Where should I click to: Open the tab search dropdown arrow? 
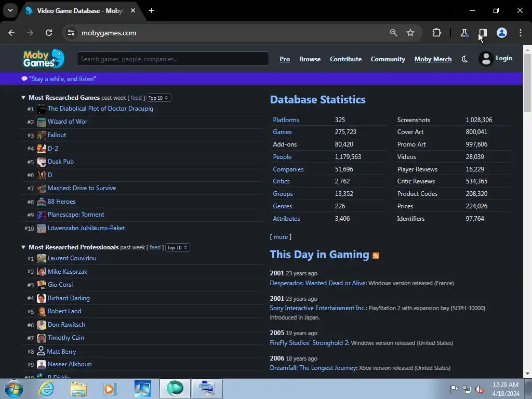pyautogui.click(x=10, y=10)
